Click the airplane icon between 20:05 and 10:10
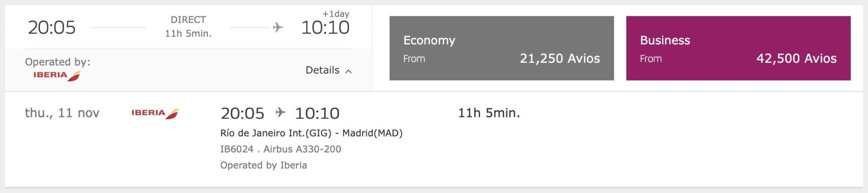Viewport: 868px width, 193px height. (280, 112)
